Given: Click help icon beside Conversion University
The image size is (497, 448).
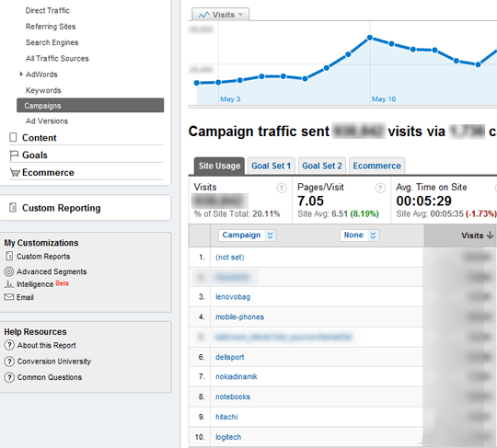Looking at the screenshot, I should 9,362.
